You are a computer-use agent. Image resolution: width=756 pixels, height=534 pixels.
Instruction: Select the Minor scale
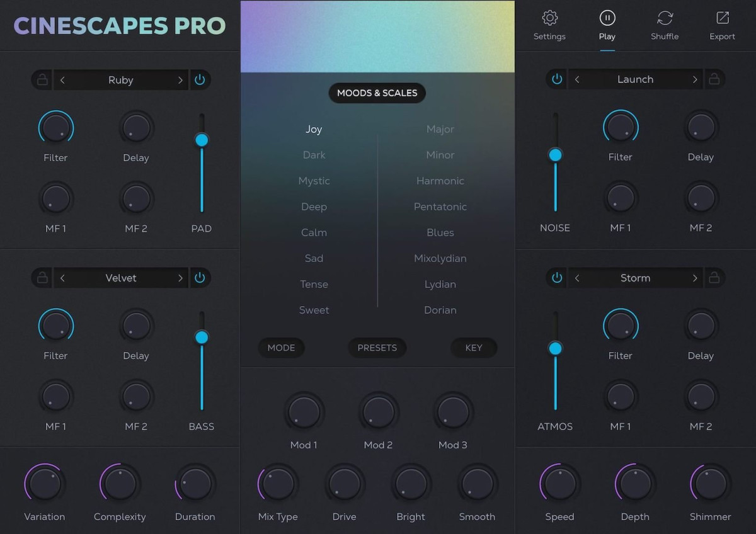pyautogui.click(x=440, y=155)
